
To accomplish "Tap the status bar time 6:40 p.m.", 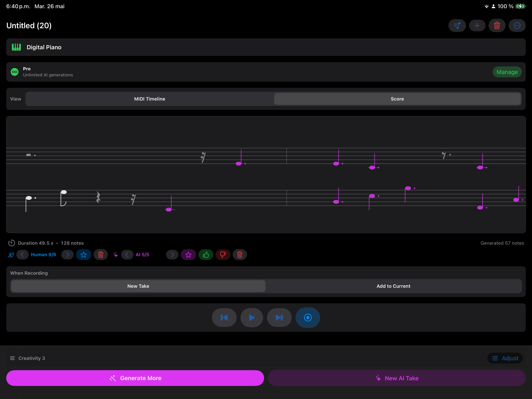I will 18,6.
